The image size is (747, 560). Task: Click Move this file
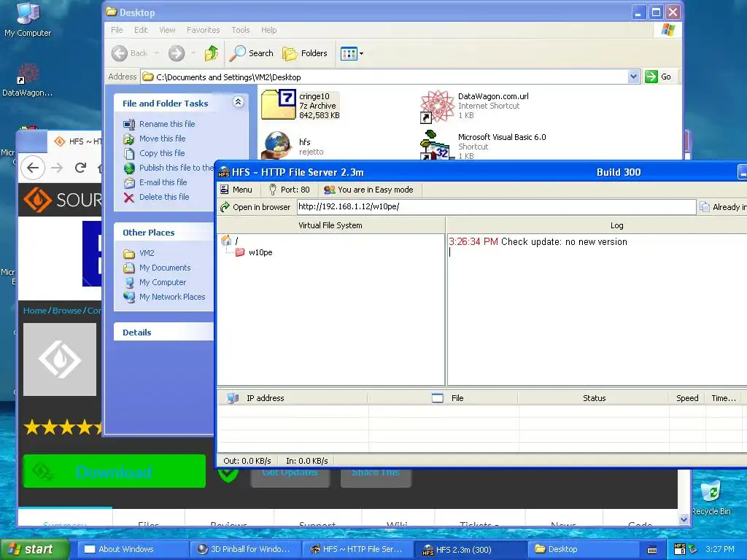[162, 139]
